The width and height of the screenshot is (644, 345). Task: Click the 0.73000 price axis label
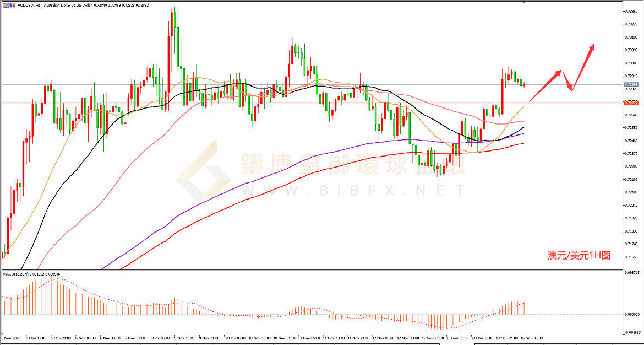coord(631,63)
